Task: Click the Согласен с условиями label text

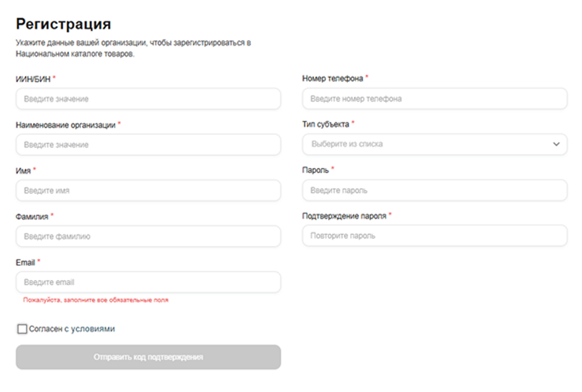Action: tap(72, 329)
